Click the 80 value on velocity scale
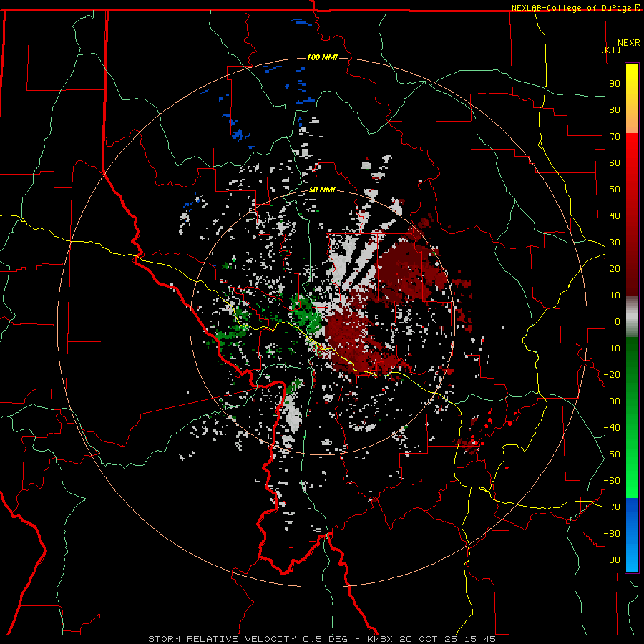The width and height of the screenshot is (644, 644). click(x=615, y=110)
